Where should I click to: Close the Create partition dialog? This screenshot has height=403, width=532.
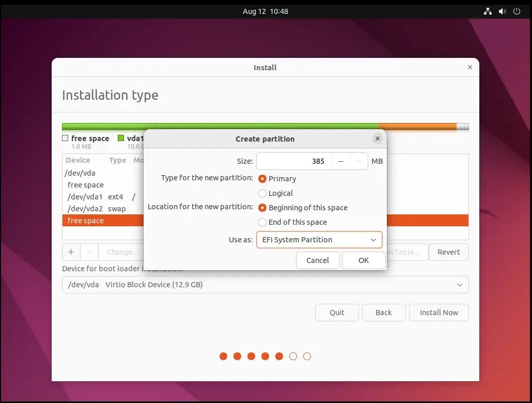377,138
